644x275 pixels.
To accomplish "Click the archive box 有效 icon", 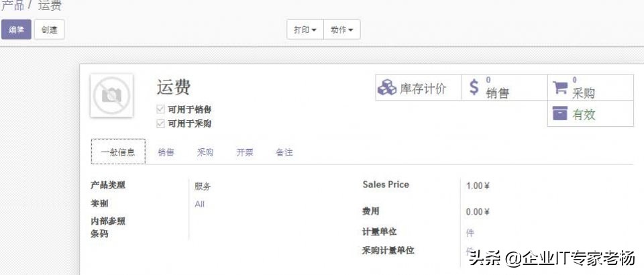I will click(560, 113).
